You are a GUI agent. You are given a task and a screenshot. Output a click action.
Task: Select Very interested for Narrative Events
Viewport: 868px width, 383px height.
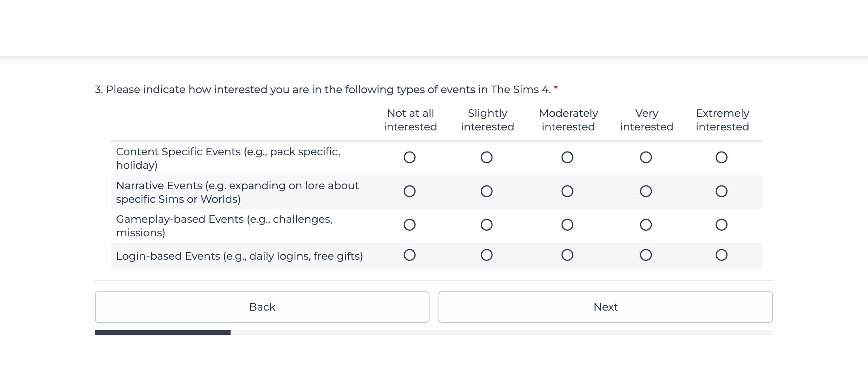[x=646, y=191]
